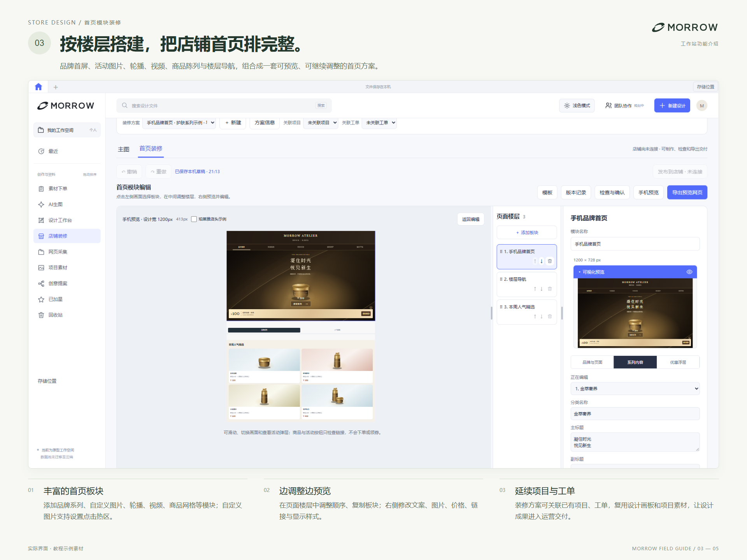This screenshot has width=747, height=560.
Task: Click into 模块名称 input field
Action: 635,244
